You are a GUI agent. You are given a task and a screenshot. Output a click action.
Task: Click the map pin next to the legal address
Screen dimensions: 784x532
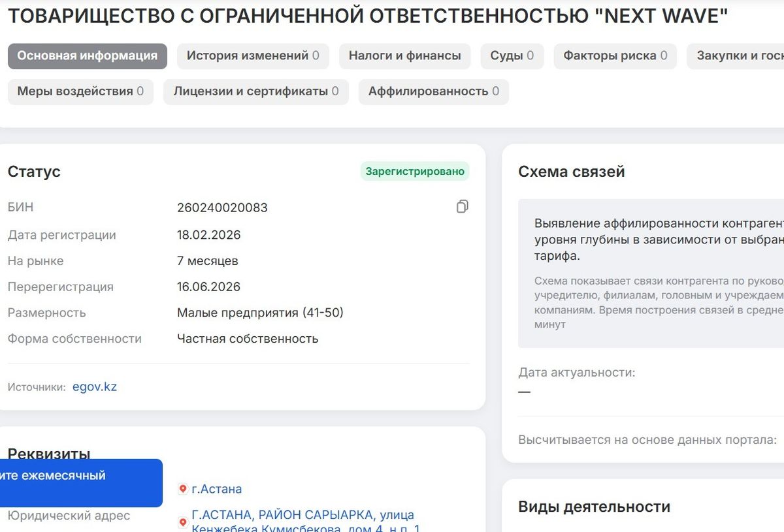pos(183,522)
